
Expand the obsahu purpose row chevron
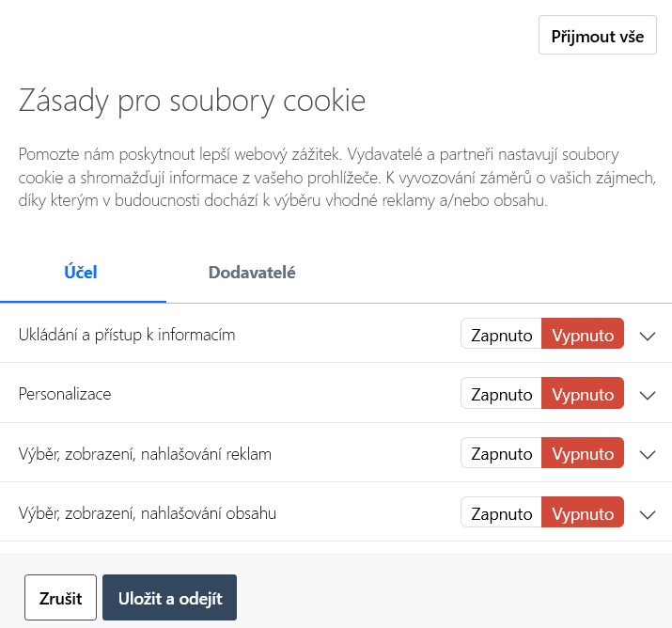pos(647,514)
